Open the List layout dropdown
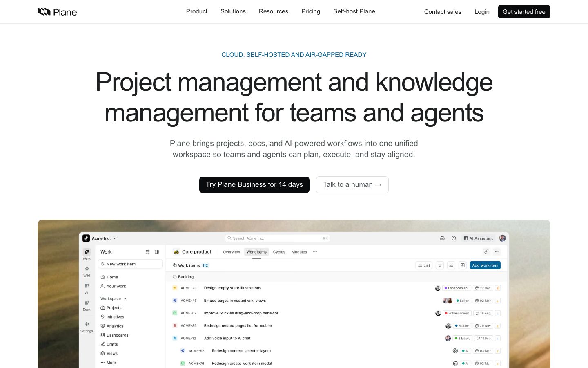The height and width of the screenshot is (368, 588). tap(424, 265)
